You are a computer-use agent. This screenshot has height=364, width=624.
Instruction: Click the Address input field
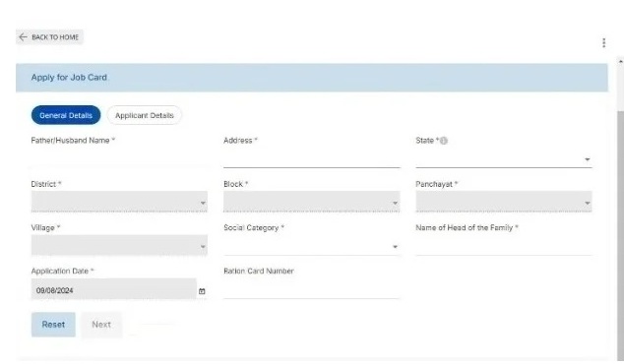[312, 158]
